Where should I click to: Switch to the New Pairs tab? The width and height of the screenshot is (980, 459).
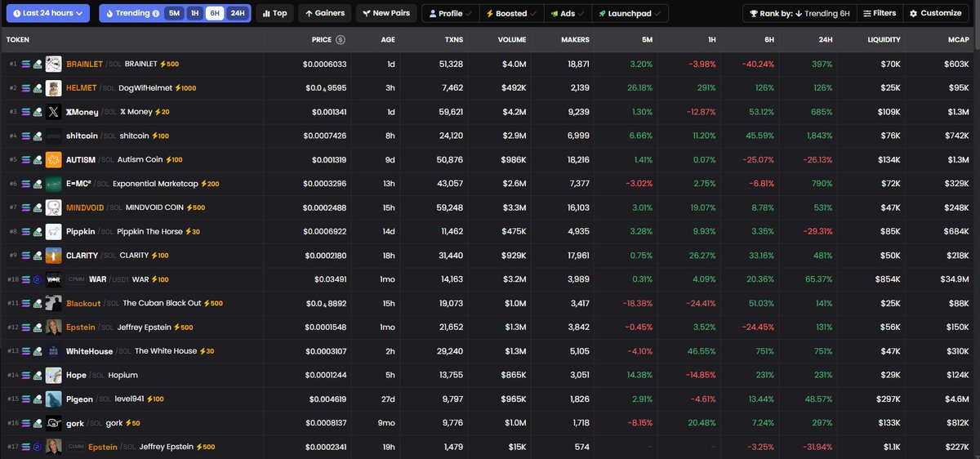(x=385, y=13)
